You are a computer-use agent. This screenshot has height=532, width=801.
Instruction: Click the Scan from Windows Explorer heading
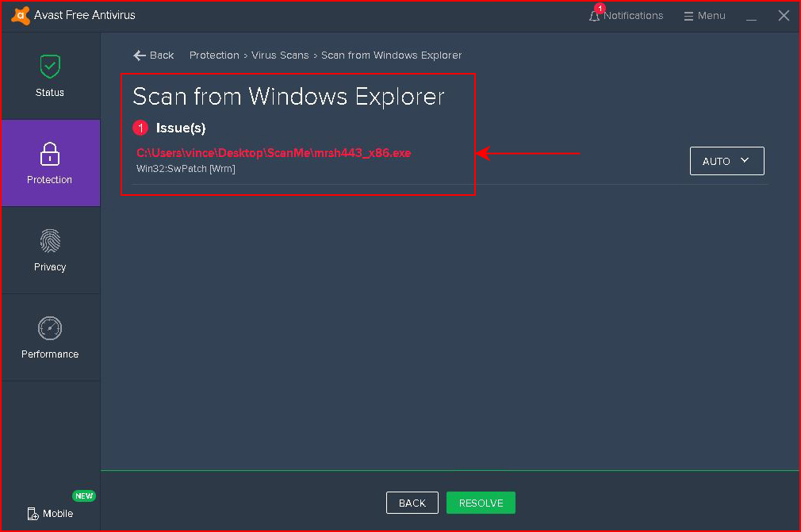tap(289, 97)
